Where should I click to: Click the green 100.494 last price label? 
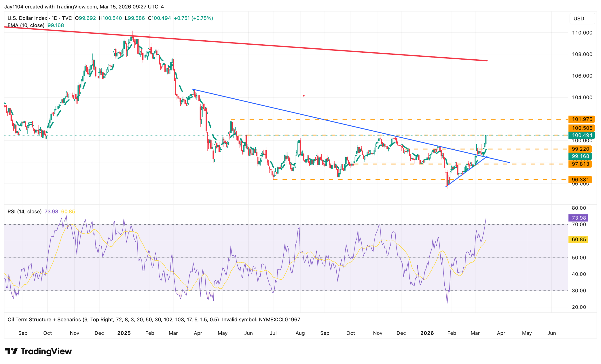[582, 135]
